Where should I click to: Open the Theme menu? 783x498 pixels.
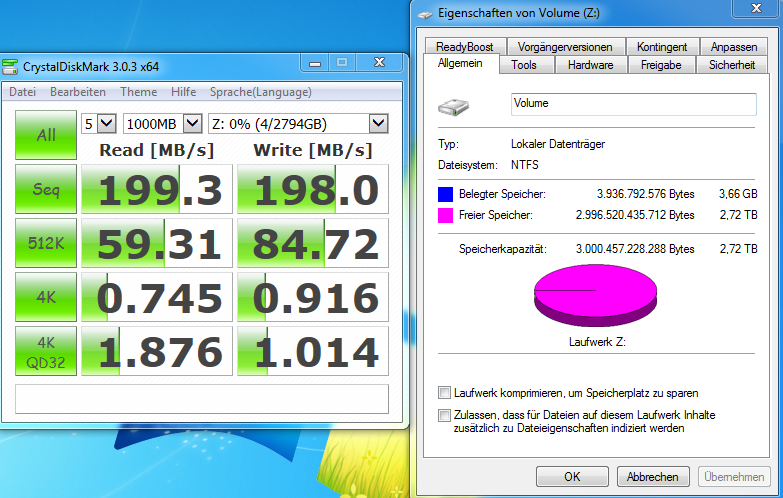pyautogui.click(x=138, y=92)
